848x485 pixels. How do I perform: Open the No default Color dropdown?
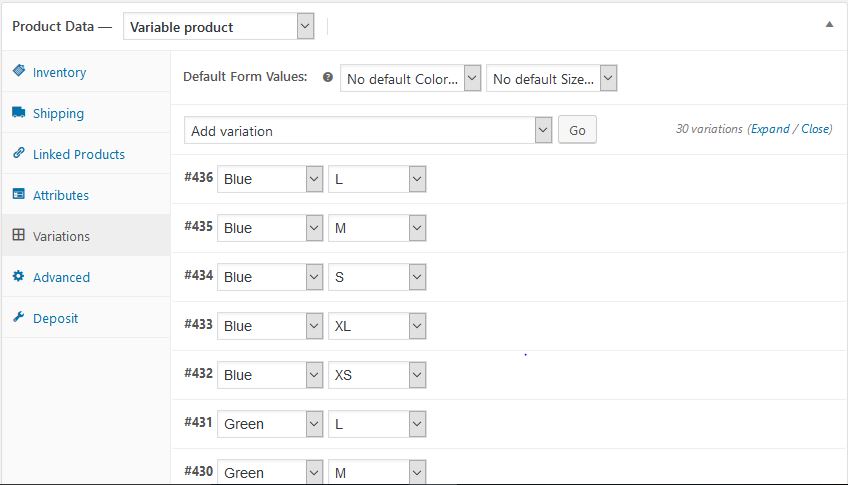point(411,78)
